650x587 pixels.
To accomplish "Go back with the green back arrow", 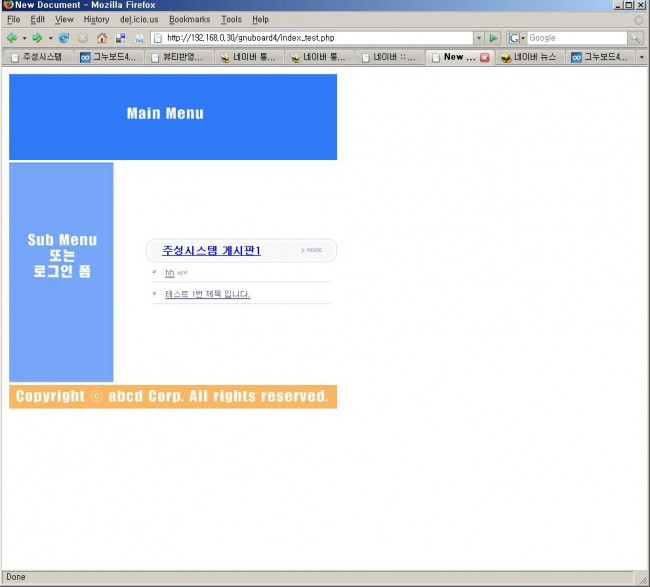I will point(12,38).
